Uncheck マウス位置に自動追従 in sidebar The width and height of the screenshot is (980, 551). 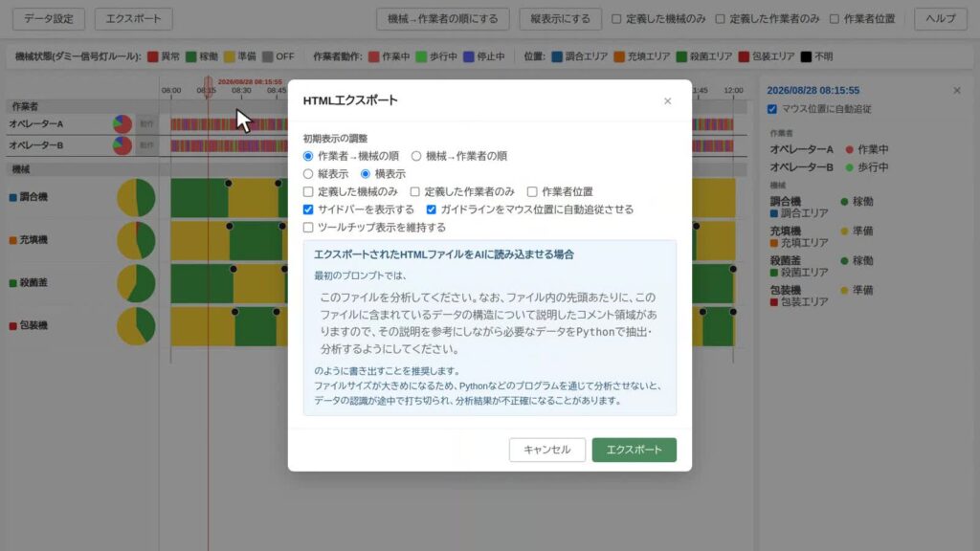pos(772,109)
